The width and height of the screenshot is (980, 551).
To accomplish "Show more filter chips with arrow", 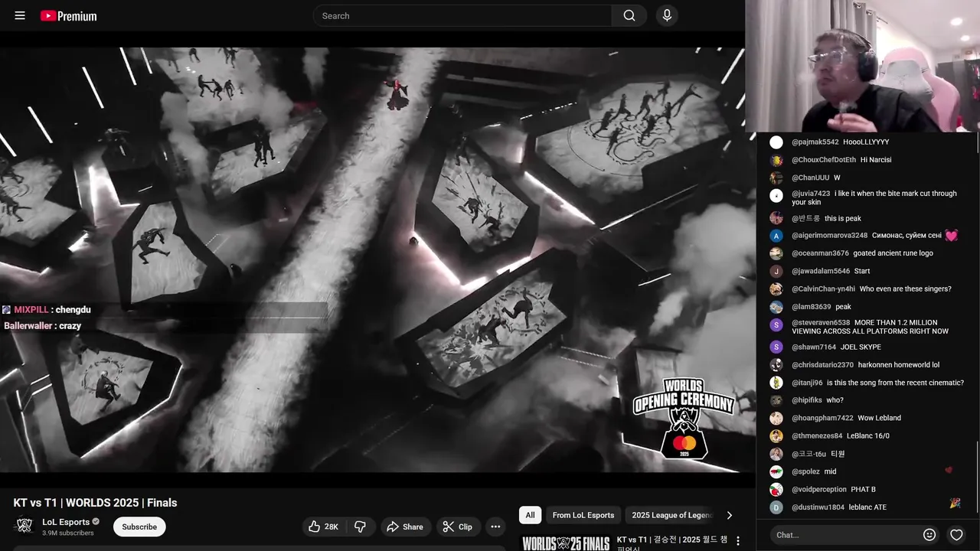I will [x=729, y=515].
